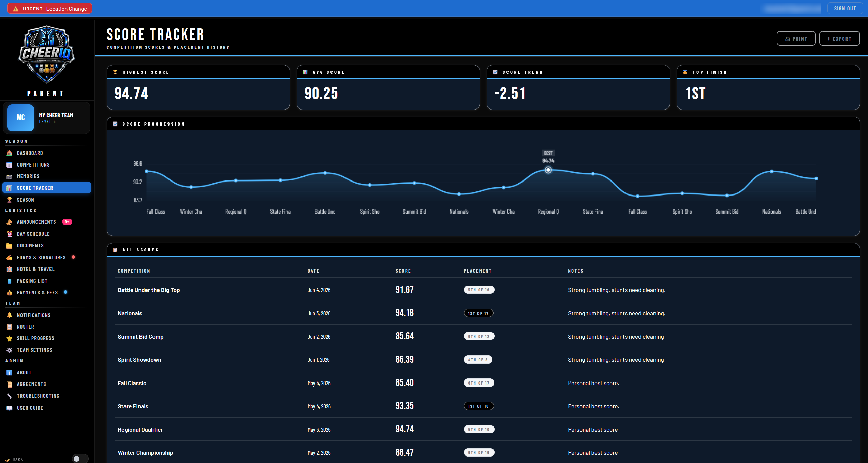This screenshot has width=868, height=463.
Task: Sort by the Date column header
Action: coord(313,271)
